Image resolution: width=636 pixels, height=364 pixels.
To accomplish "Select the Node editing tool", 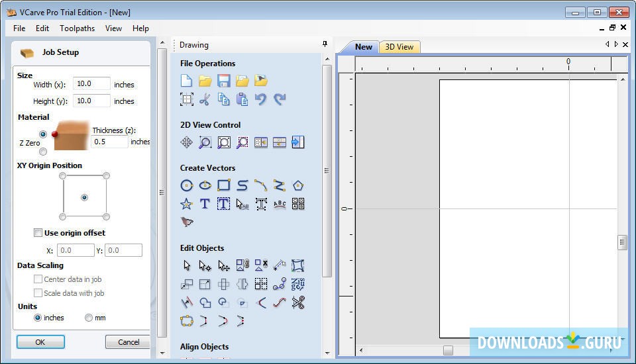I will tap(205, 265).
